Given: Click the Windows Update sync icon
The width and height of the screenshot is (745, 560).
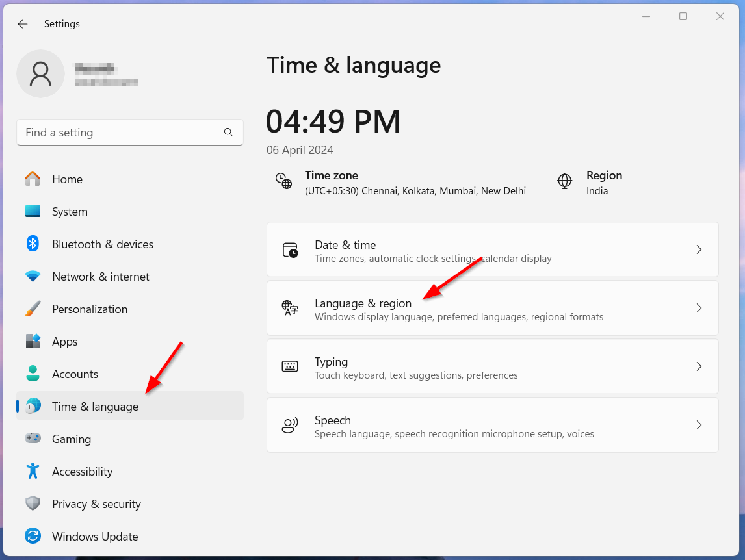Looking at the screenshot, I should click(x=33, y=536).
